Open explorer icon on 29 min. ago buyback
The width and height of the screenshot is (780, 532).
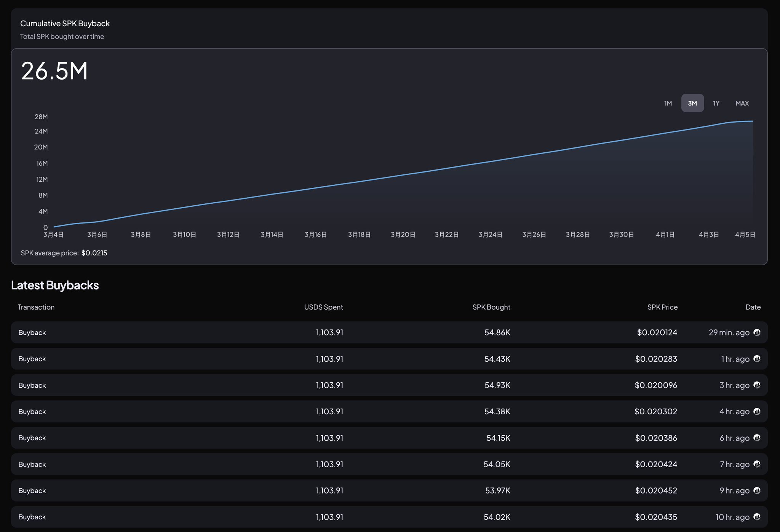tap(757, 332)
